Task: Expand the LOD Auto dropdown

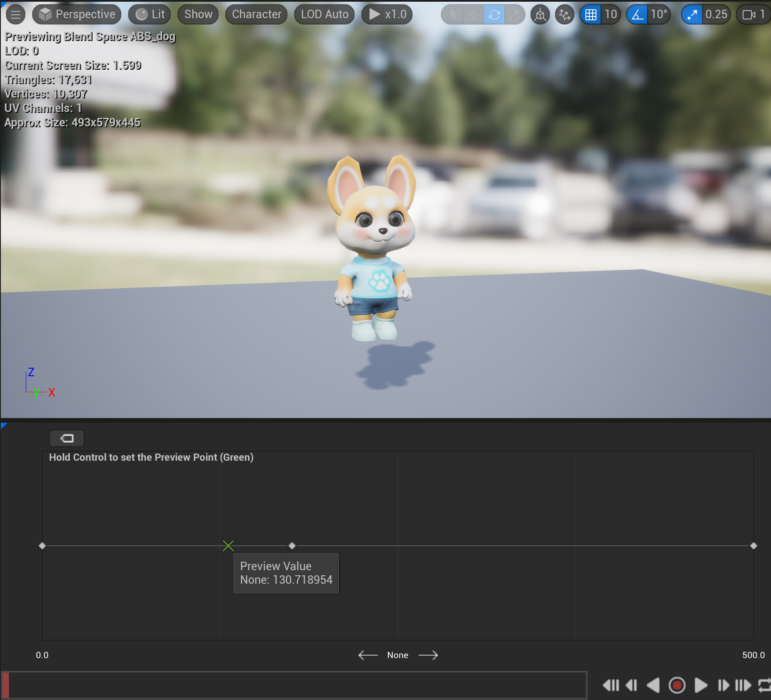Action: click(324, 14)
